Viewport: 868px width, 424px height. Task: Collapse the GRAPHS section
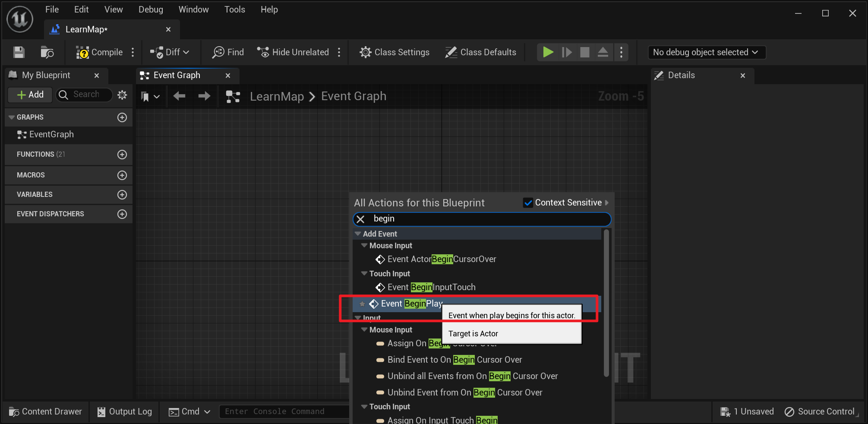[x=12, y=117]
